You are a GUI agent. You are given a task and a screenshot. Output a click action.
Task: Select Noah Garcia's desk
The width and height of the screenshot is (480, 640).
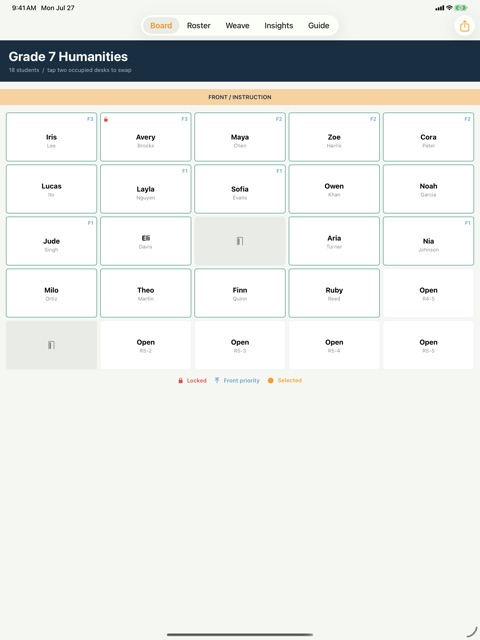click(428, 189)
